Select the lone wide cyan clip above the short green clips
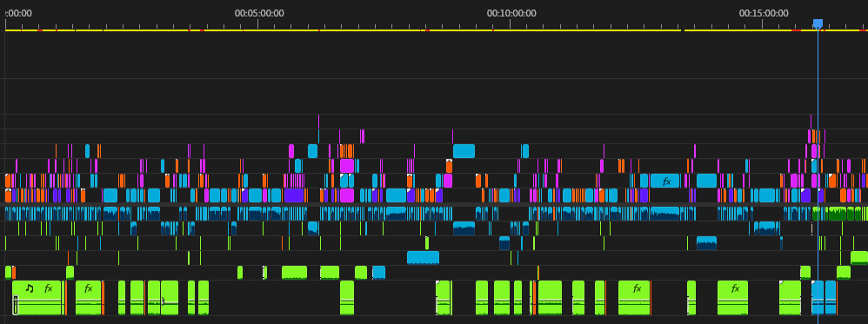 click(x=423, y=258)
